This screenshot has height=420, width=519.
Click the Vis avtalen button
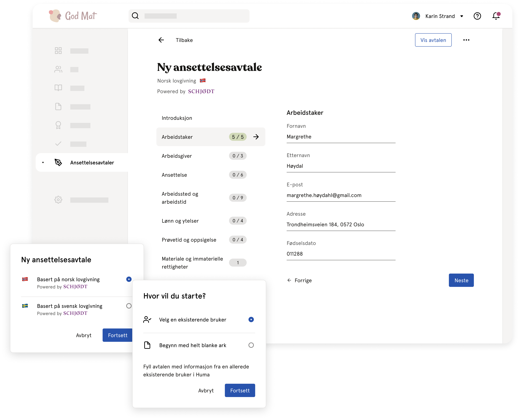tap(433, 40)
